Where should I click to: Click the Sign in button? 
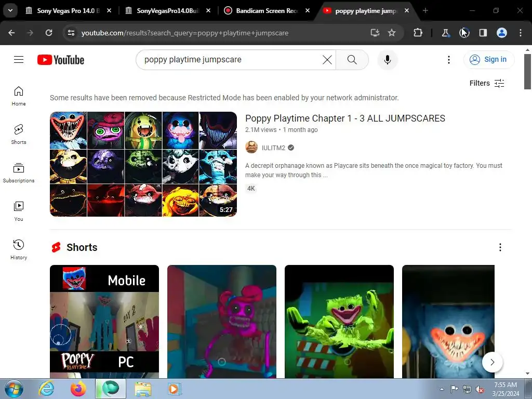488,59
